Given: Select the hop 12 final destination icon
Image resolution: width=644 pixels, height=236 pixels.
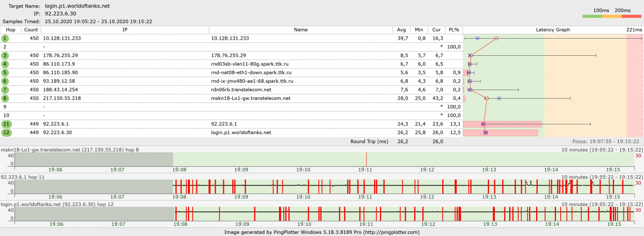Looking at the screenshot, I should tap(6, 132).
